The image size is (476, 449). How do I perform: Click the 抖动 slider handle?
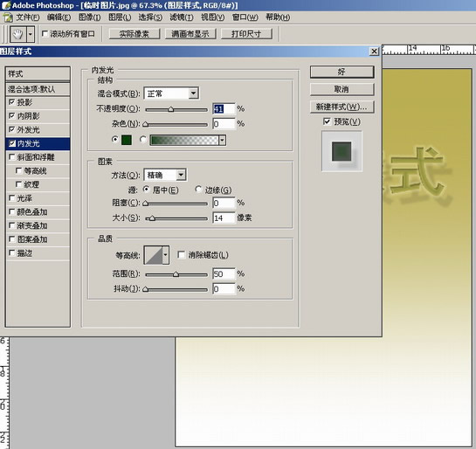[x=146, y=289]
